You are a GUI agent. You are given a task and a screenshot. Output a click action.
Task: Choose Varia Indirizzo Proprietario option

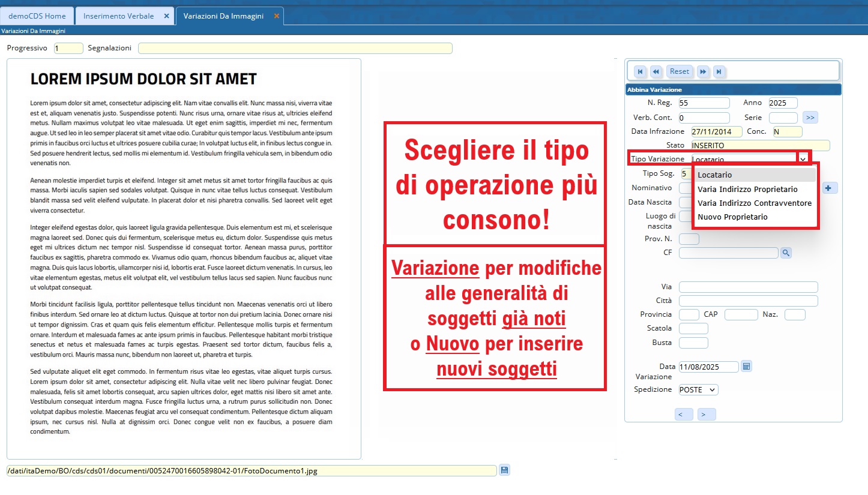(x=755, y=189)
